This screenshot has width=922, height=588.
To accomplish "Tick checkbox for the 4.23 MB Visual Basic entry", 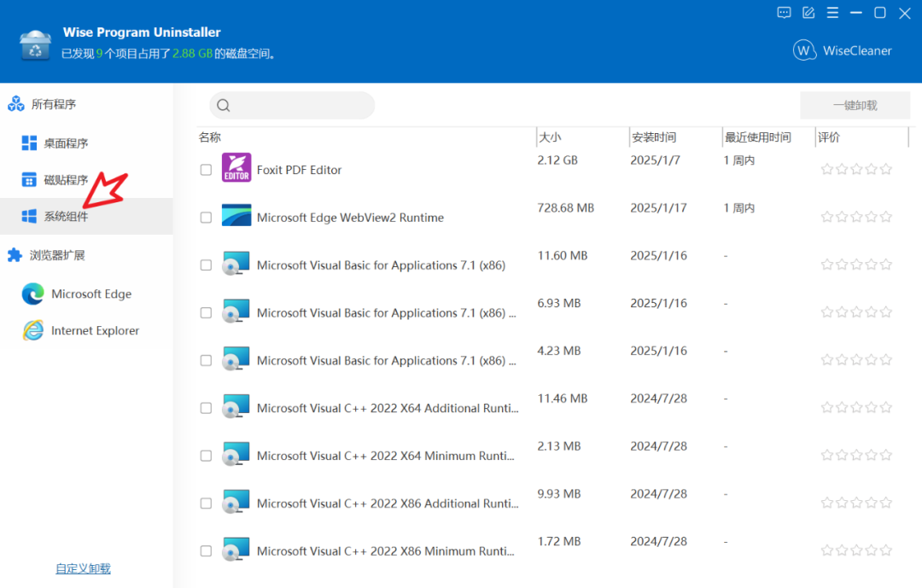I will 206,360.
